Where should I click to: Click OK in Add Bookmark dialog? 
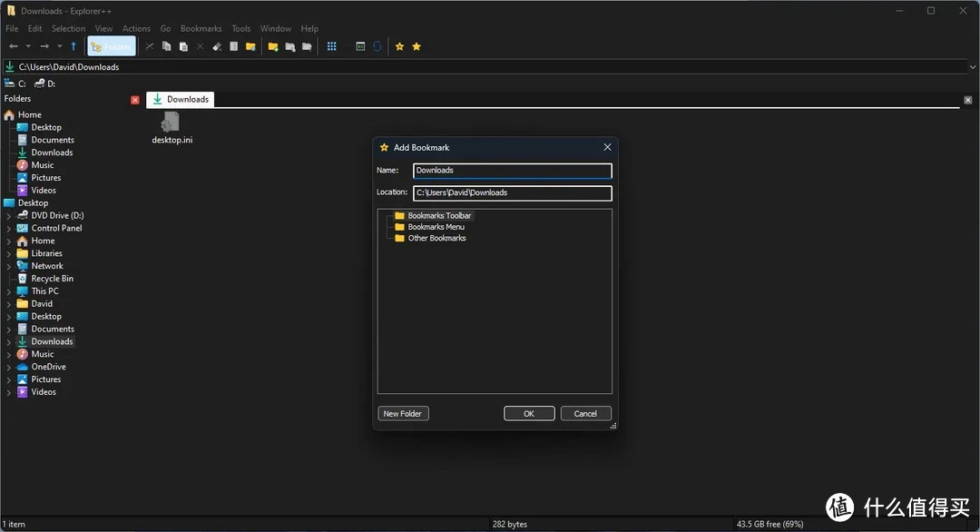tap(529, 413)
